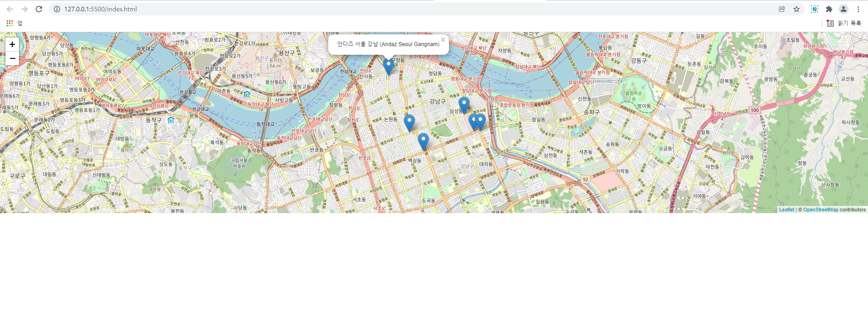The image size is (868, 324).
Task: Click the 영등포구 district label
Action: coord(39,73)
